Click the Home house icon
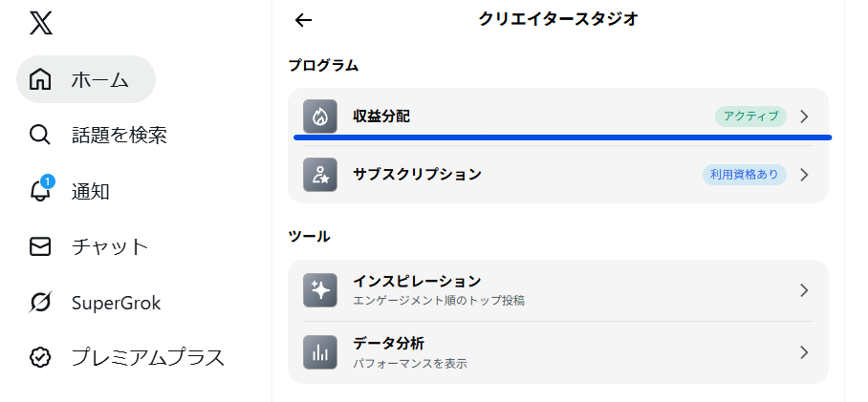This screenshot has width=868, height=402. tap(40, 79)
